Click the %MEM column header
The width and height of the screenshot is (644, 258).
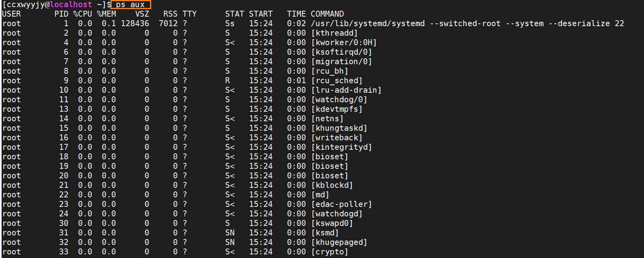pyautogui.click(x=106, y=14)
